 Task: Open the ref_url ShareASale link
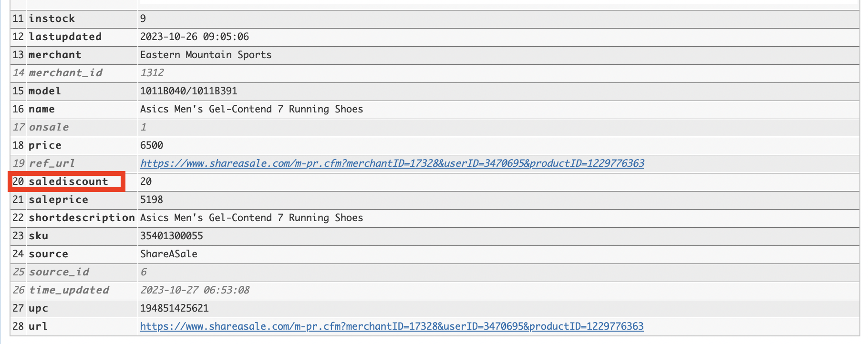point(392,163)
